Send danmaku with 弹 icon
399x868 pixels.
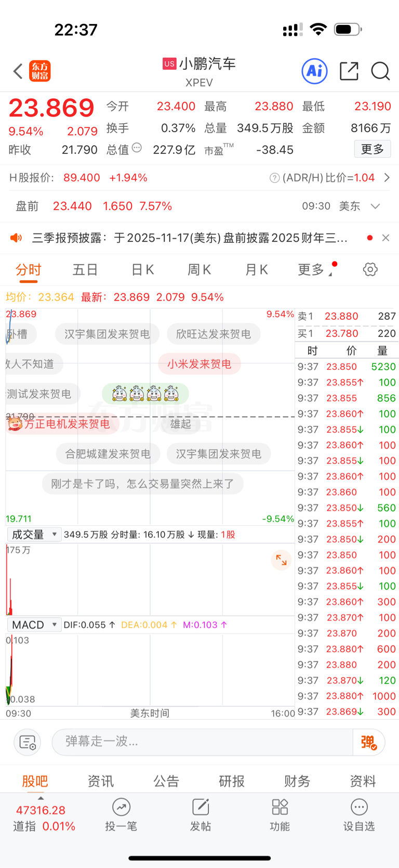point(369,742)
